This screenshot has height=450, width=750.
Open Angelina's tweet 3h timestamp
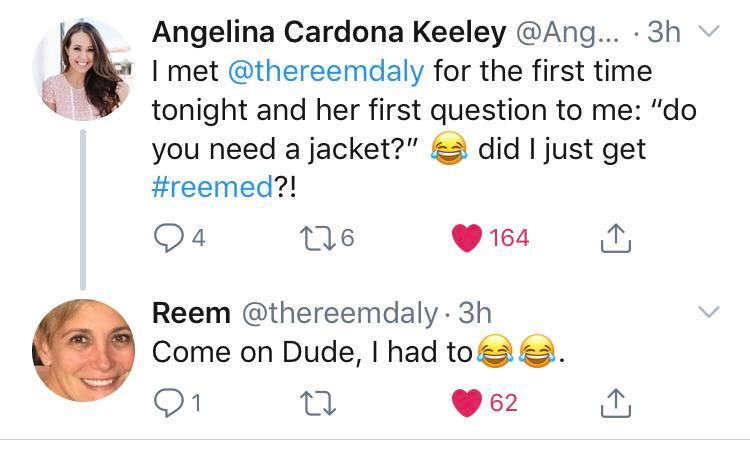point(664,32)
